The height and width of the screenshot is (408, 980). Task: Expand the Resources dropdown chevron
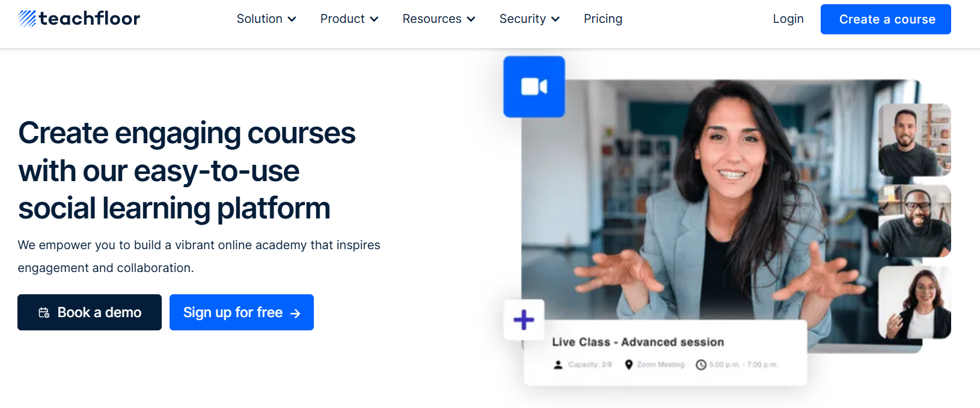(x=471, y=19)
